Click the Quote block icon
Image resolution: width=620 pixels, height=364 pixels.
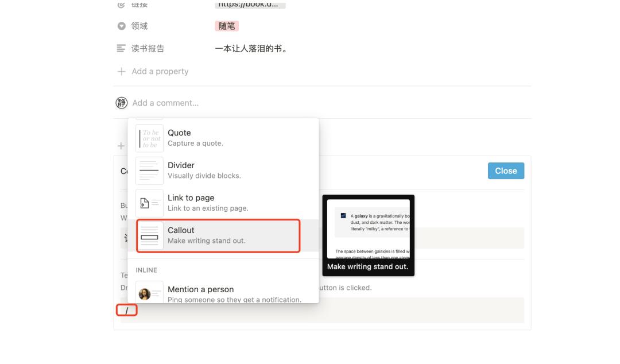149,137
